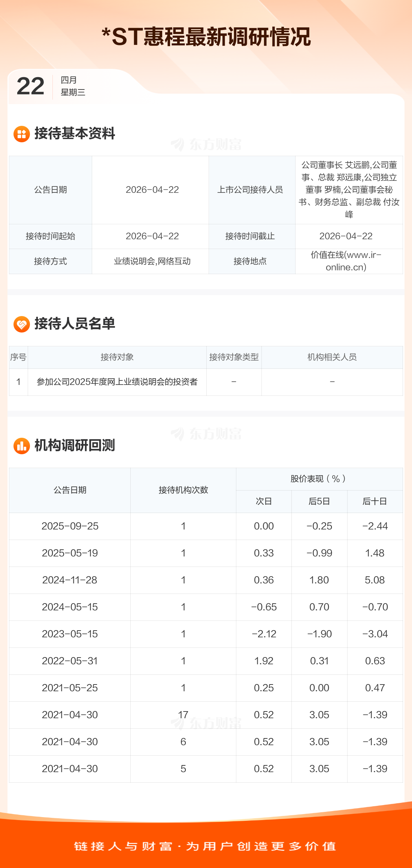Click the 接待方式 label cell
Screen dimensions: 412x868
click(x=51, y=261)
